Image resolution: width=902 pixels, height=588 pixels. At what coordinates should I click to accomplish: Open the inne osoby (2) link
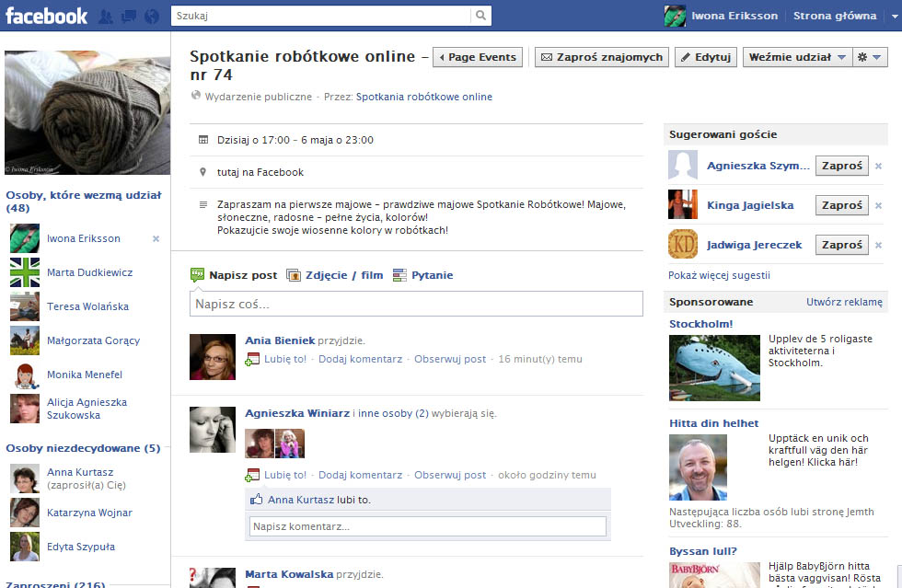pos(394,413)
